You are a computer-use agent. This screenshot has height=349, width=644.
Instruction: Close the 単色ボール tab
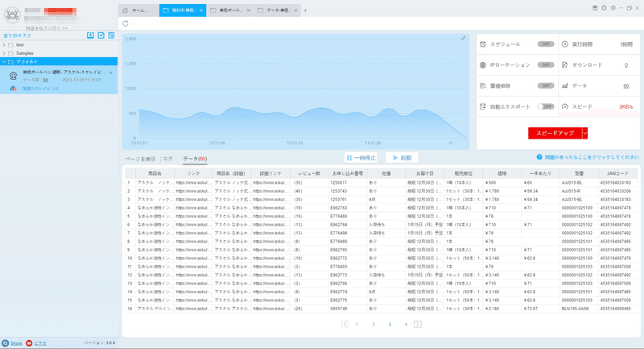249,10
